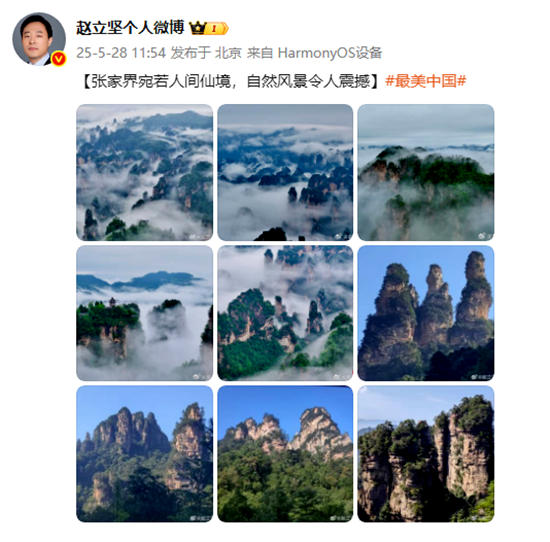This screenshot has height=542, width=550.
Task: Open first misty mountains photo thumbnail
Action: (x=145, y=172)
